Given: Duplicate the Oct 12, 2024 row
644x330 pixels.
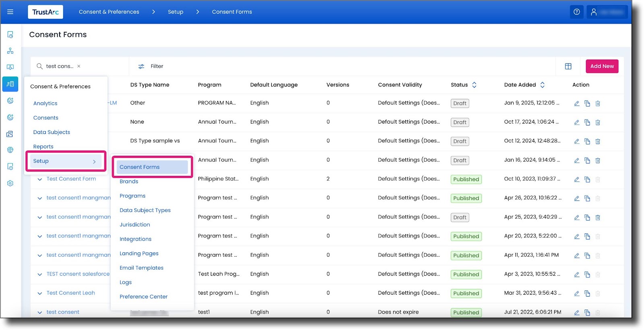Looking at the screenshot, I should [x=587, y=141].
